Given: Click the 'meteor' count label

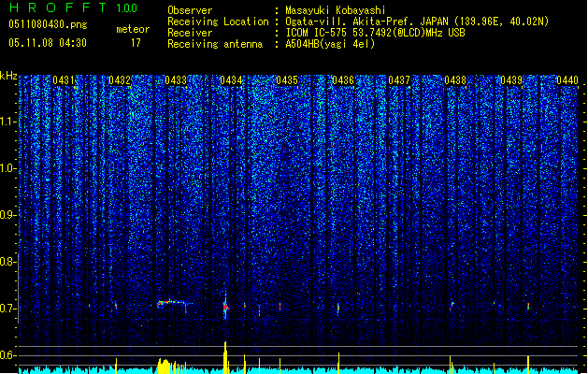Looking at the screenshot, I should pyautogui.click(x=133, y=29).
